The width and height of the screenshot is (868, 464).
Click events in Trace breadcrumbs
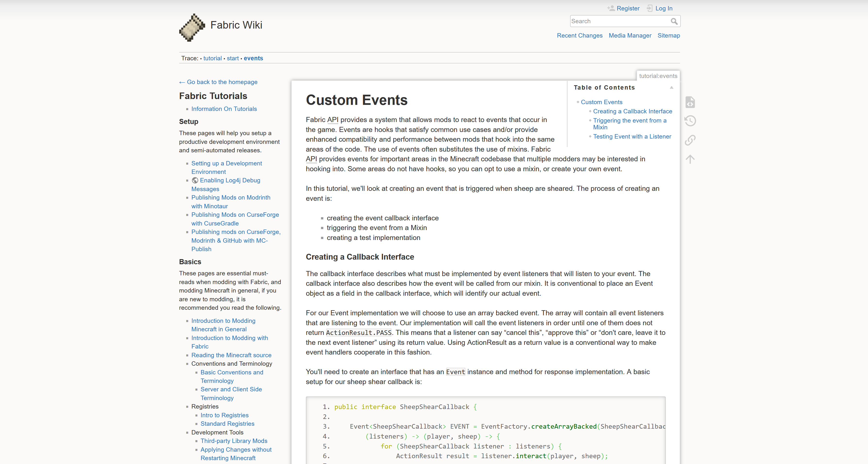click(x=253, y=58)
